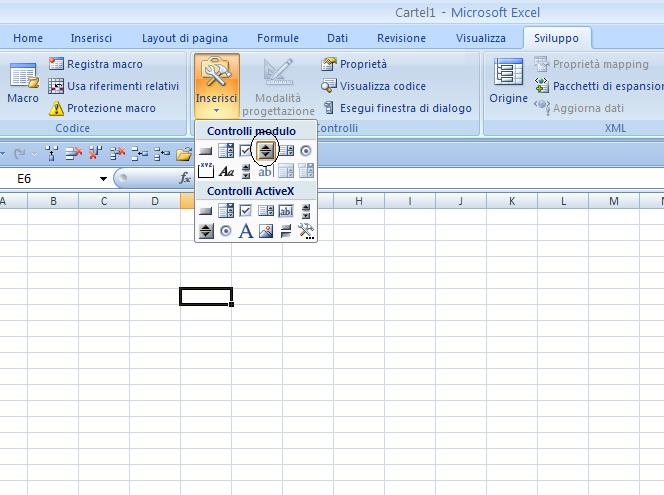664x495 pixels.
Task: Open the Revisione tab
Action: [401, 38]
